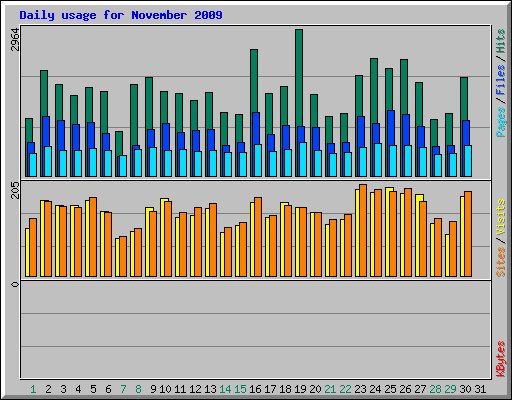Click the 'Pages' legend label
The height and width of the screenshot is (400, 512).
[x=500, y=122]
